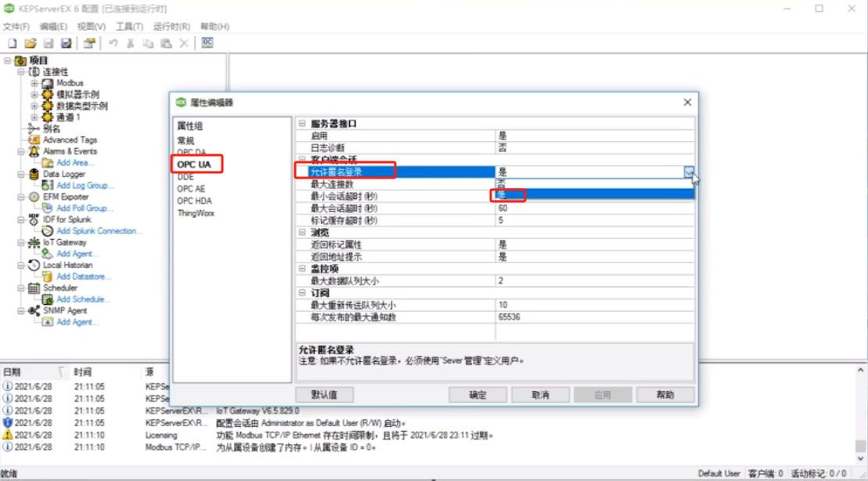
Task: Click the Add Splunk Connection... link
Action: tap(99, 231)
